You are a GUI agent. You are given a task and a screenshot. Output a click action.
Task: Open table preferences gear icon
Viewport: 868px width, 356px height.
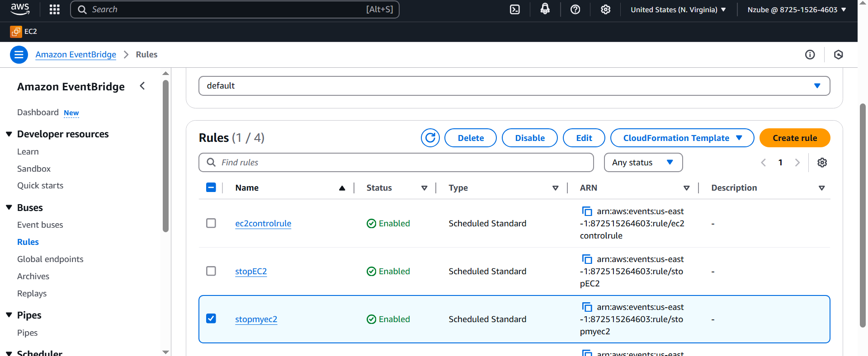point(822,163)
